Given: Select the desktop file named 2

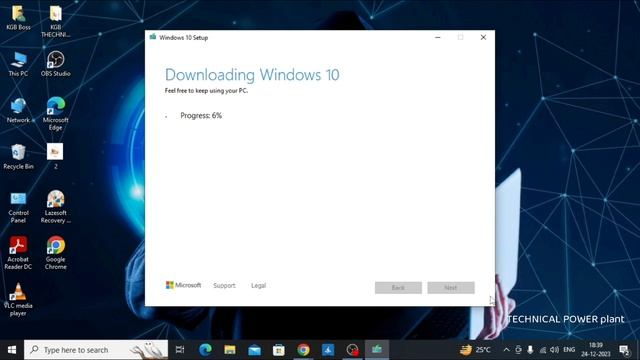Looking at the screenshot, I should [55, 156].
